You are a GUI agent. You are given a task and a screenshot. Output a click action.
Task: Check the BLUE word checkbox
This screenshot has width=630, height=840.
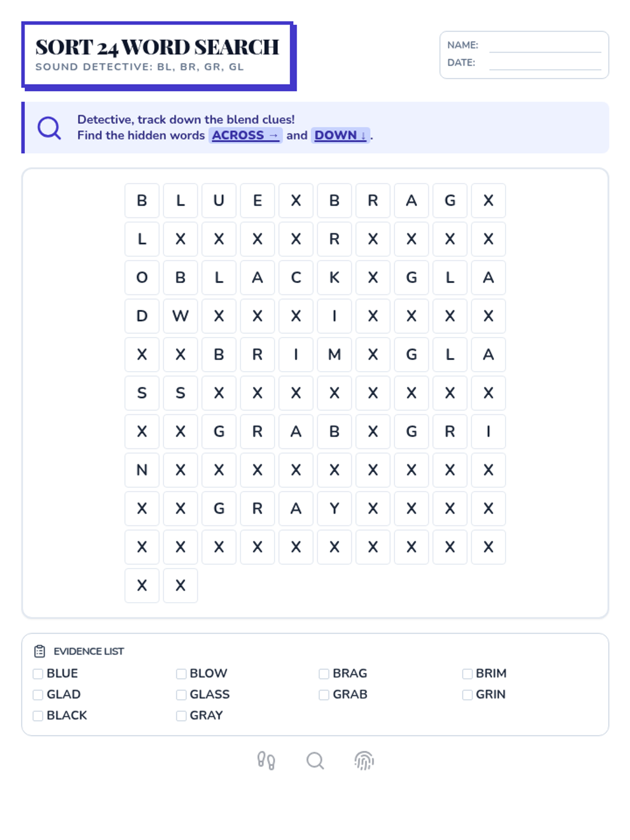tap(38, 674)
